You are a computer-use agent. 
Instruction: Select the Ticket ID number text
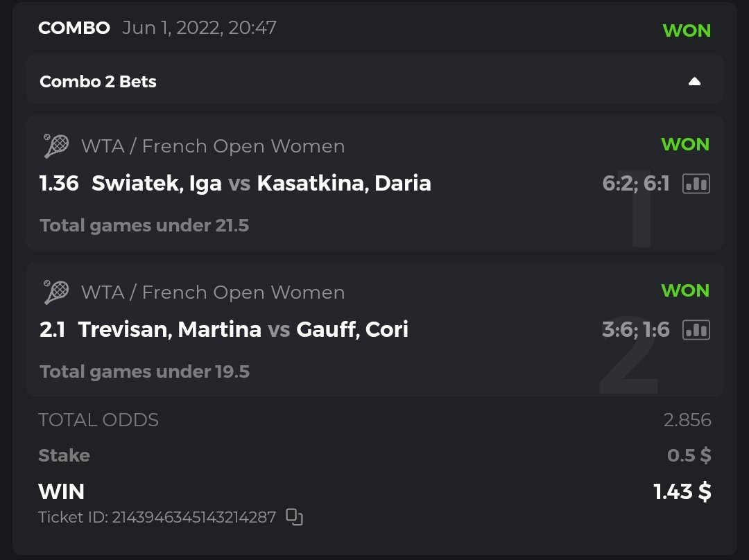[194, 517]
